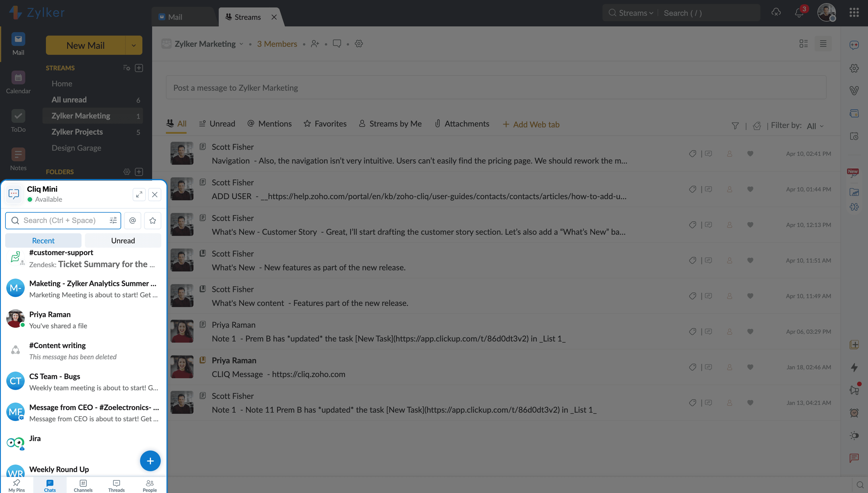
Task: Switch to detailed list view icon
Action: [x=803, y=44]
